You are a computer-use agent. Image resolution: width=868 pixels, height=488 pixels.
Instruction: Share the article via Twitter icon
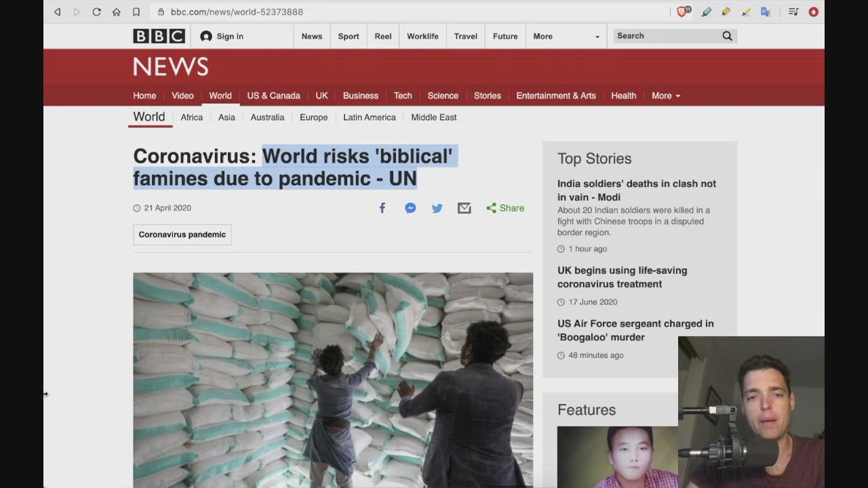tap(437, 208)
